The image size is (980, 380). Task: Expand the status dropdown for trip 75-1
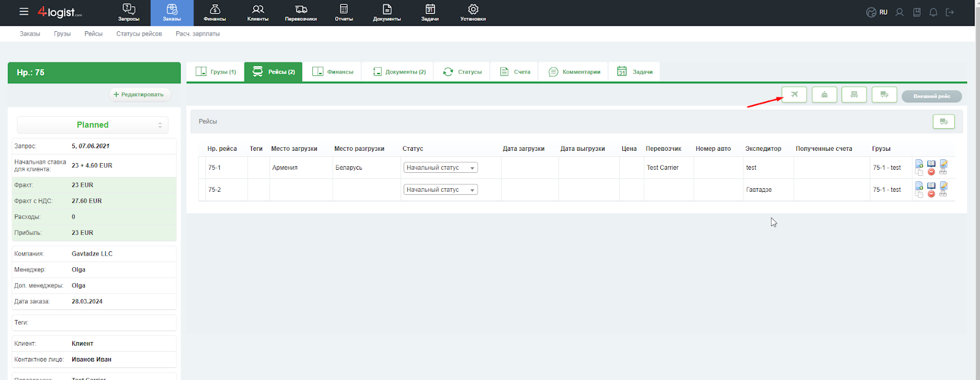click(440, 168)
